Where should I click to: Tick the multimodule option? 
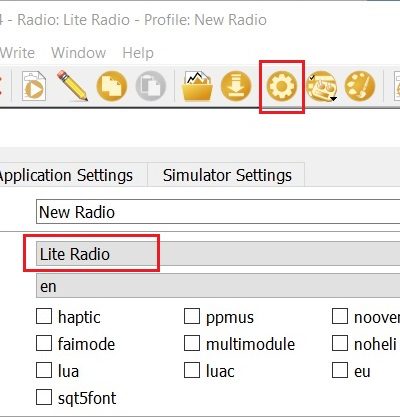point(192,343)
